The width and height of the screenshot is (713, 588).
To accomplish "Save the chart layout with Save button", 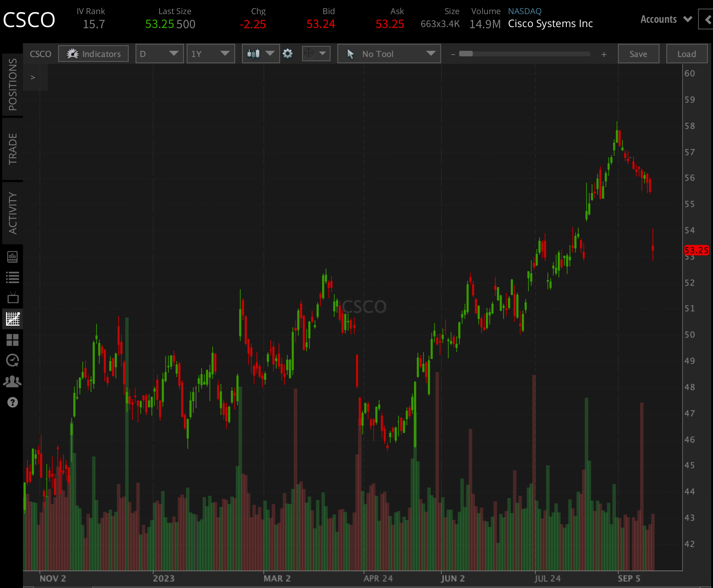I will click(638, 54).
